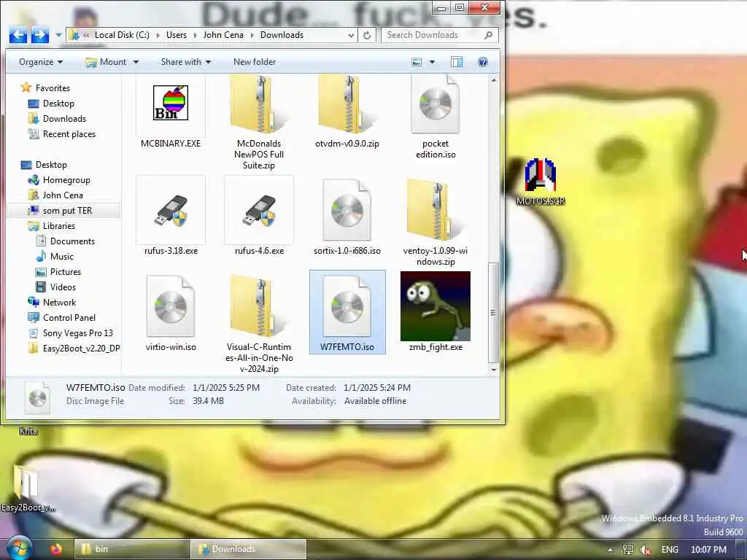
Task: Click the file list scroll down arrow
Action: coord(494,370)
